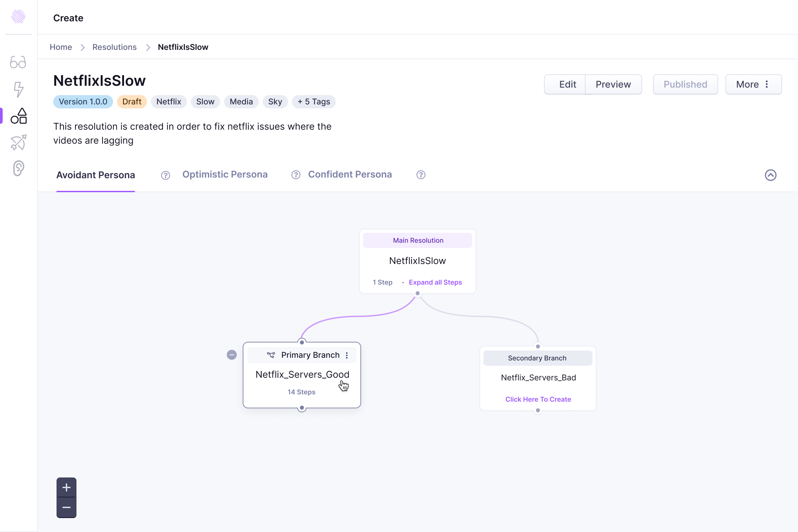Click the Secondary Branch header

tap(538, 358)
